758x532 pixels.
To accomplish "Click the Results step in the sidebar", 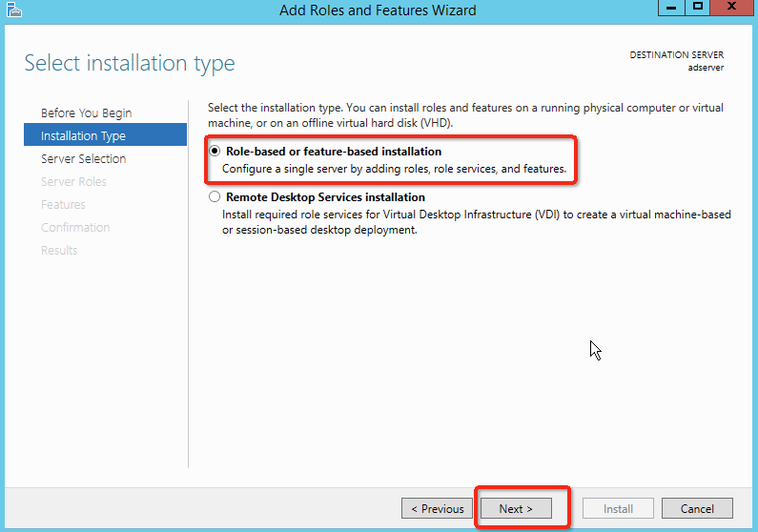I will (x=59, y=251).
